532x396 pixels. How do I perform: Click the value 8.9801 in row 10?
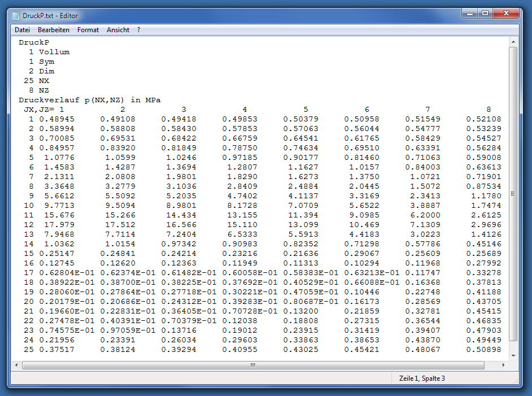click(x=181, y=205)
